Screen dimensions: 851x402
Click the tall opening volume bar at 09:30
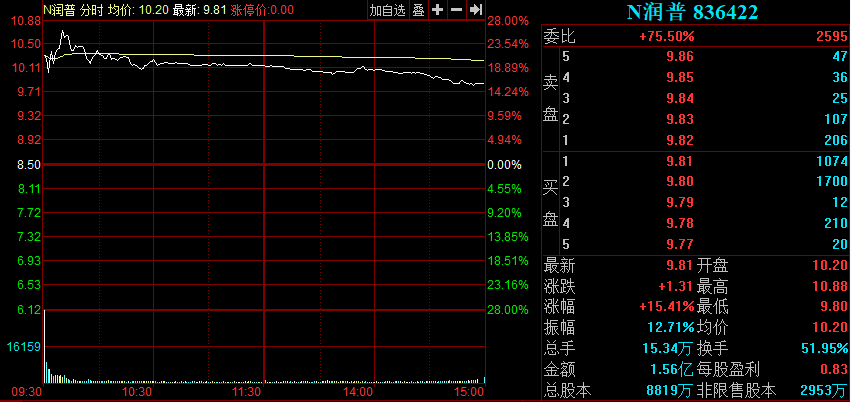(x=45, y=346)
